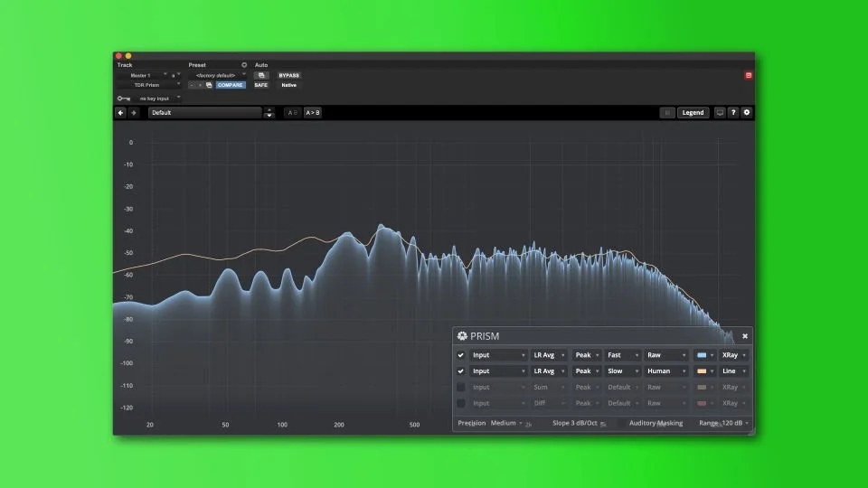Screen dimensions: 868x488
Task: Click the 'Track' header label
Action: 125,65
